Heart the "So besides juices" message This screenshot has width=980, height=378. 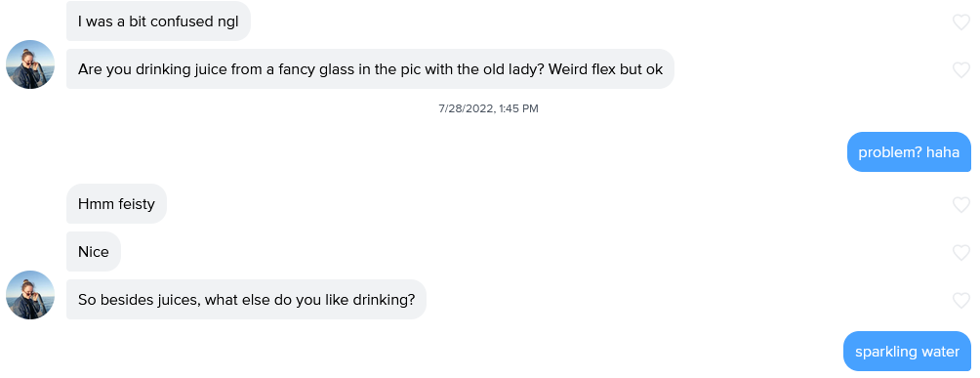pyautogui.click(x=960, y=300)
